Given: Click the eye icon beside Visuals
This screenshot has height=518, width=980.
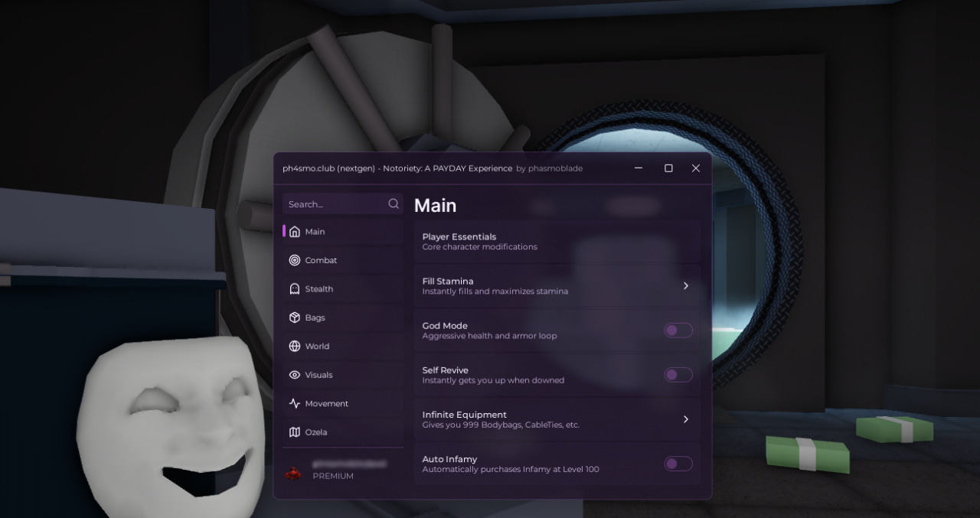Looking at the screenshot, I should tap(295, 375).
